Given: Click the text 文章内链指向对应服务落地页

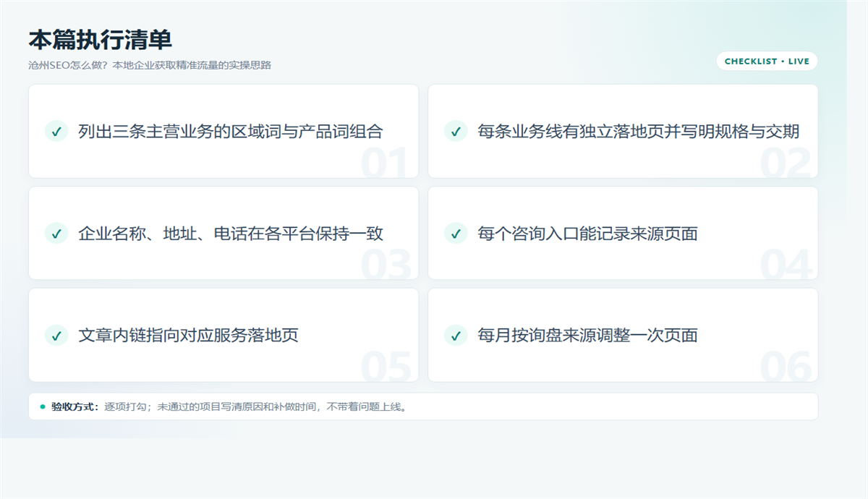Looking at the screenshot, I should tap(188, 335).
